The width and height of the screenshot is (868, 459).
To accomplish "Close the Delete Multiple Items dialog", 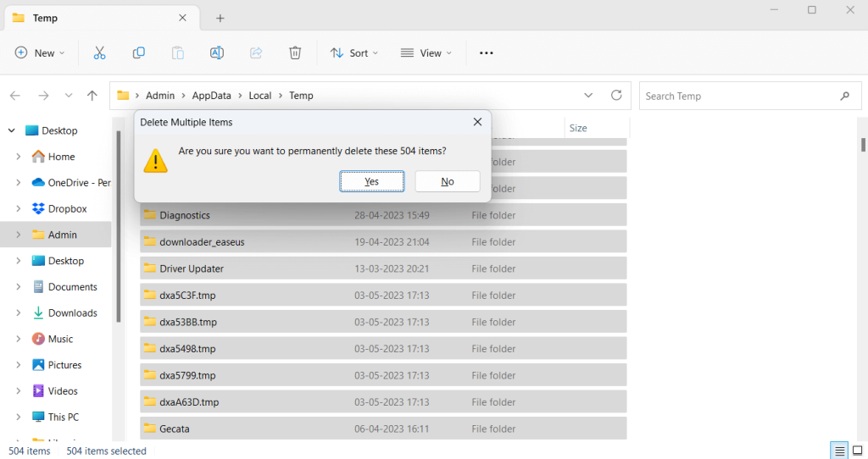I will pyautogui.click(x=477, y=122).
